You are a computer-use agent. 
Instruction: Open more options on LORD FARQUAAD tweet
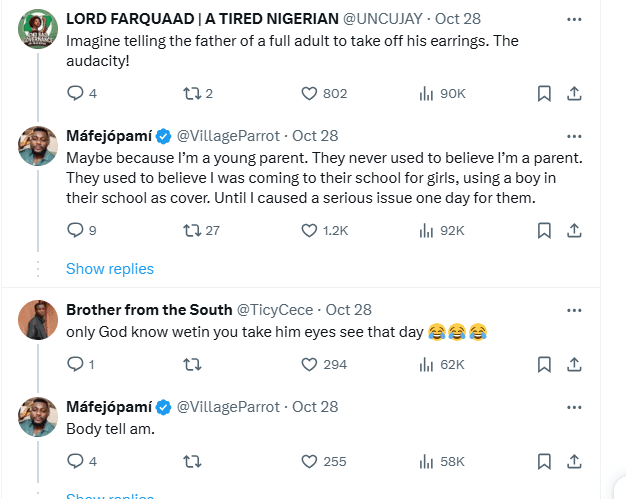coord(573,19)
